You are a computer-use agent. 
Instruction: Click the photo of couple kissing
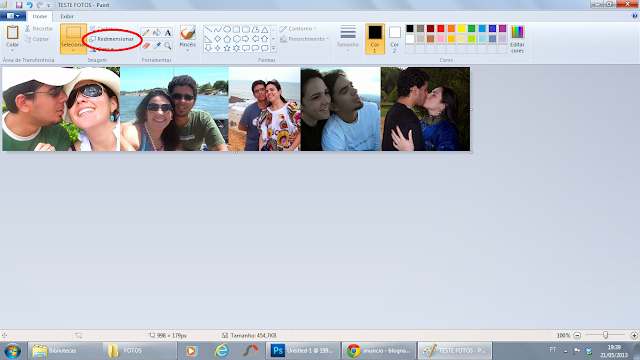[425, 109]
